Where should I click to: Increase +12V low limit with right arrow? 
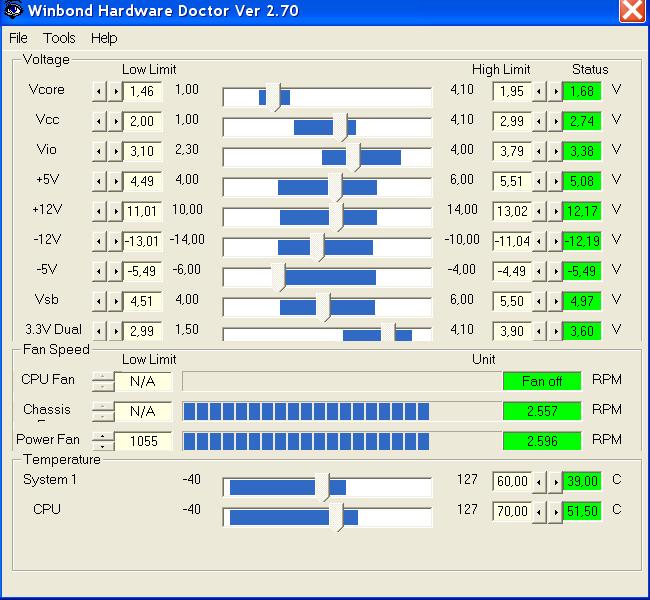pos(116,211)
